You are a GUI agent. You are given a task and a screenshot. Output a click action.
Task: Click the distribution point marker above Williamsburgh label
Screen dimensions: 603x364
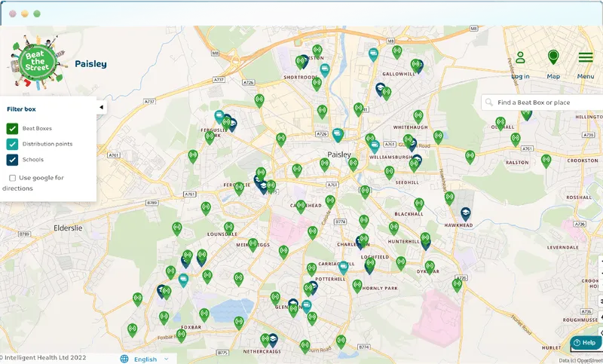[x=374, y=146]
